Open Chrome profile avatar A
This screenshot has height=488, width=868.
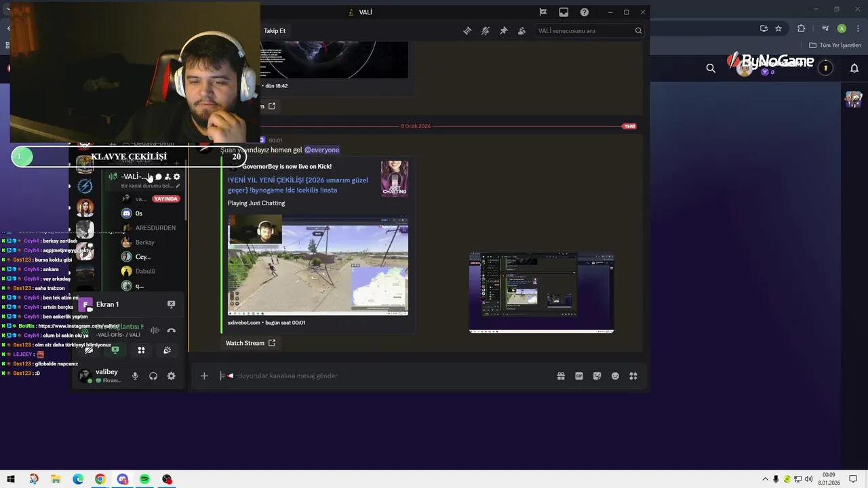[842, 28]
